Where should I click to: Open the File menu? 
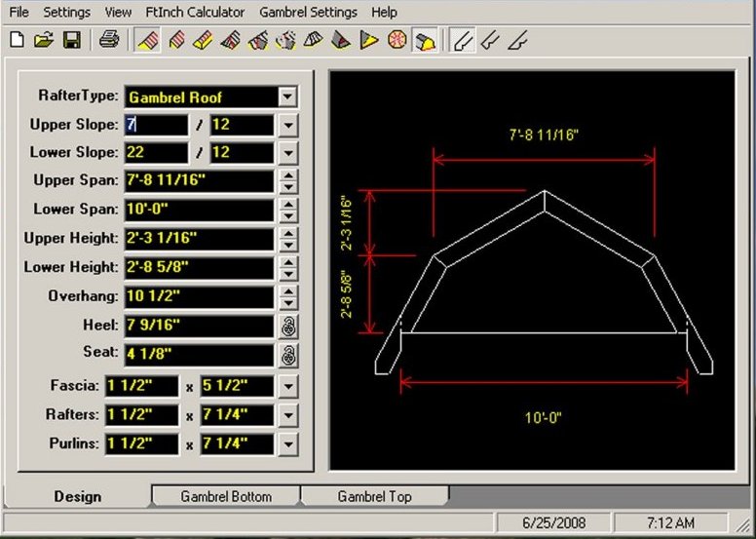(x=19, y=12)
